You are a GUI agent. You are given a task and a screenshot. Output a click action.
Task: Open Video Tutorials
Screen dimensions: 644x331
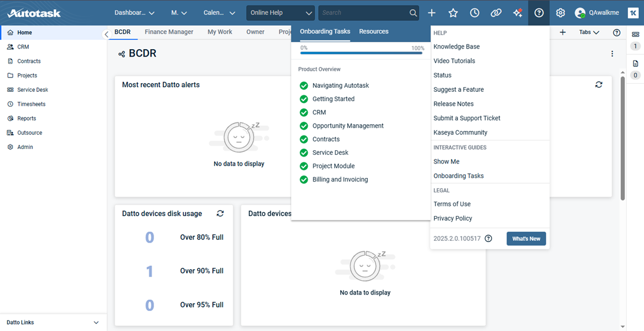pyautogui.click(x=454, y=61)
